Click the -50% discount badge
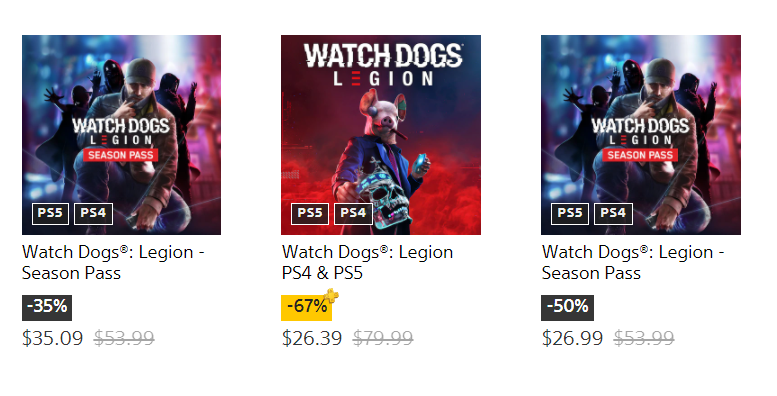This screenshot has height=396, width=777. coord(567,308)
